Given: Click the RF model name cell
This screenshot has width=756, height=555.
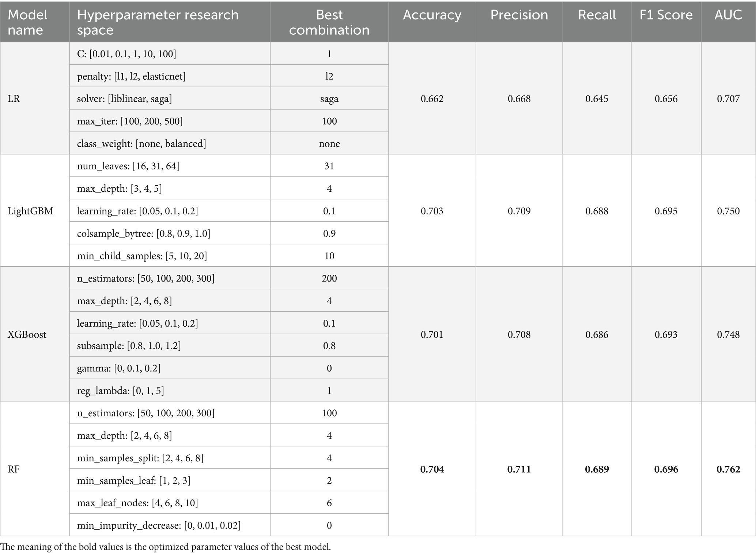Looking at the screenshot, I should (14, 469).
